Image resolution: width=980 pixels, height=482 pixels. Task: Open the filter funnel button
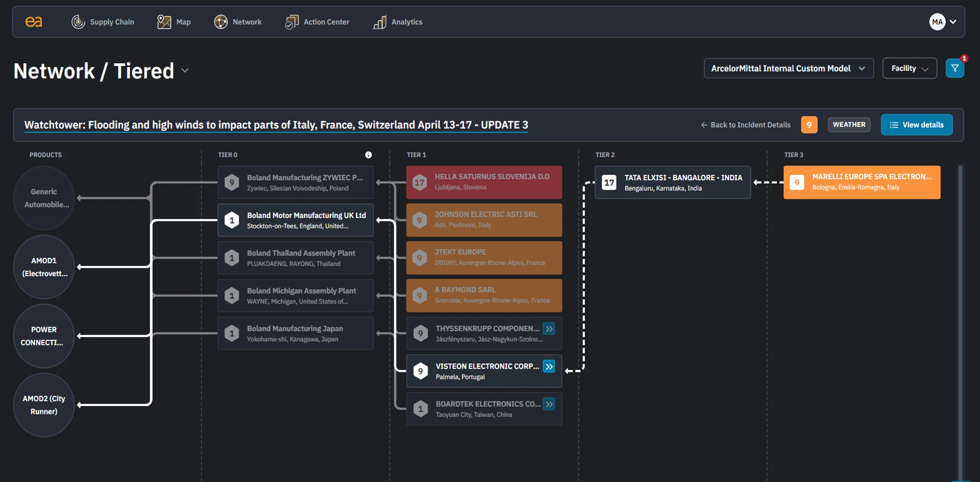coord(955,68)
